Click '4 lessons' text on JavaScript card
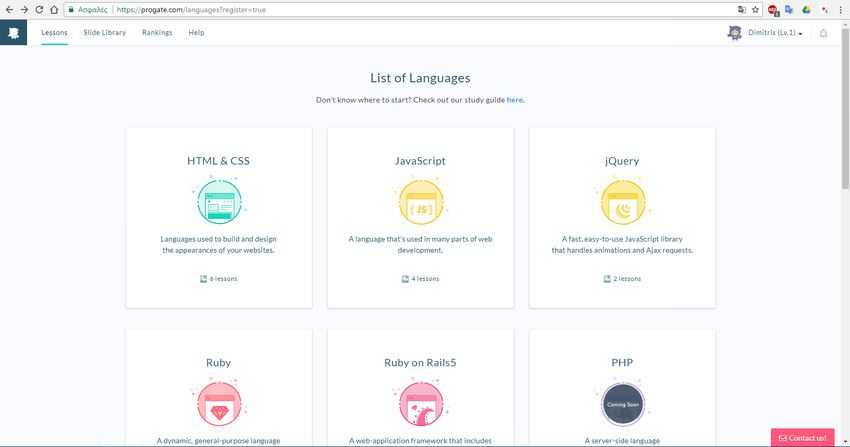The image size is (850, 447). coord(425,278)
